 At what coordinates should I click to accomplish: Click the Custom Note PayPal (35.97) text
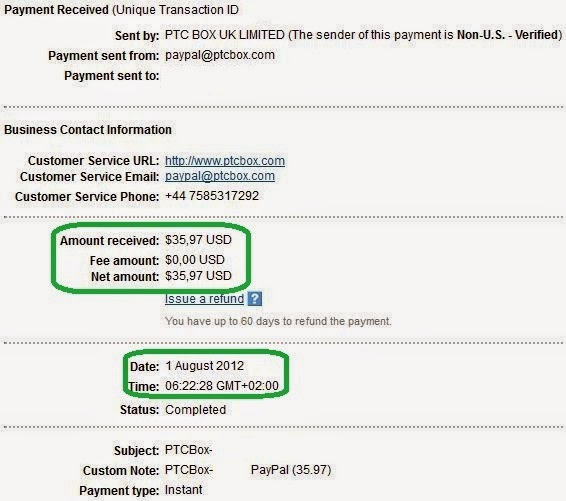(x=291, y=470)
